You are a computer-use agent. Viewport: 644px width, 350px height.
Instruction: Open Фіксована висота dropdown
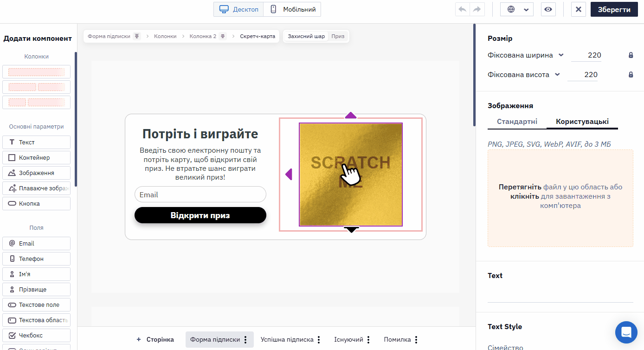click(x=524, y=75)
